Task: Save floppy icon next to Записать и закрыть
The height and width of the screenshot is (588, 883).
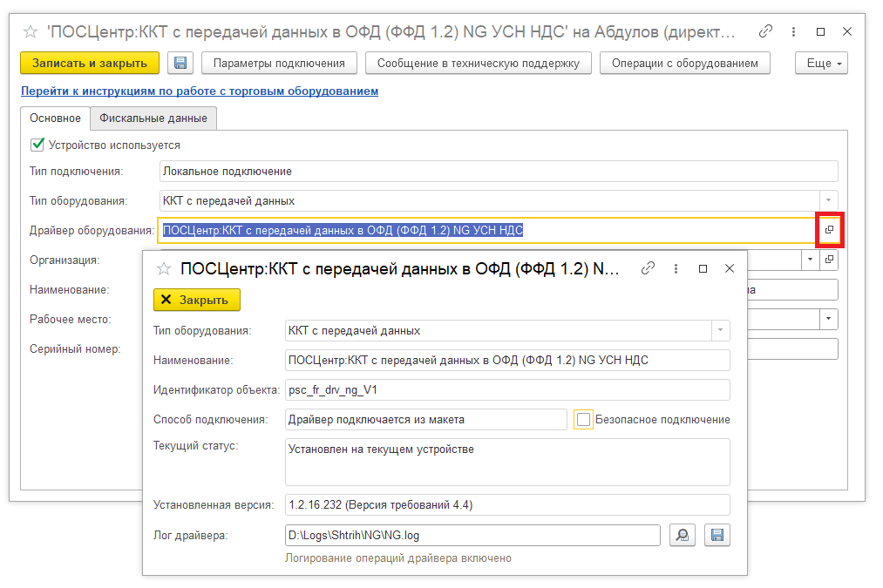Action: tap(180, 63)
